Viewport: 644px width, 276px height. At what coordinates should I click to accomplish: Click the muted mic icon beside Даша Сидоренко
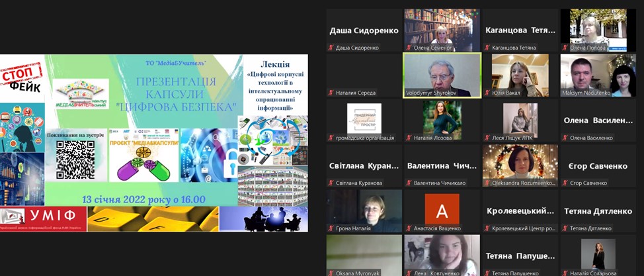coord(331,48)
